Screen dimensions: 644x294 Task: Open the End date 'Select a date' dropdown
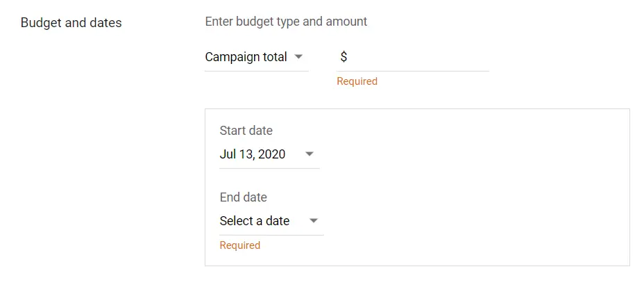coord(270,221)
